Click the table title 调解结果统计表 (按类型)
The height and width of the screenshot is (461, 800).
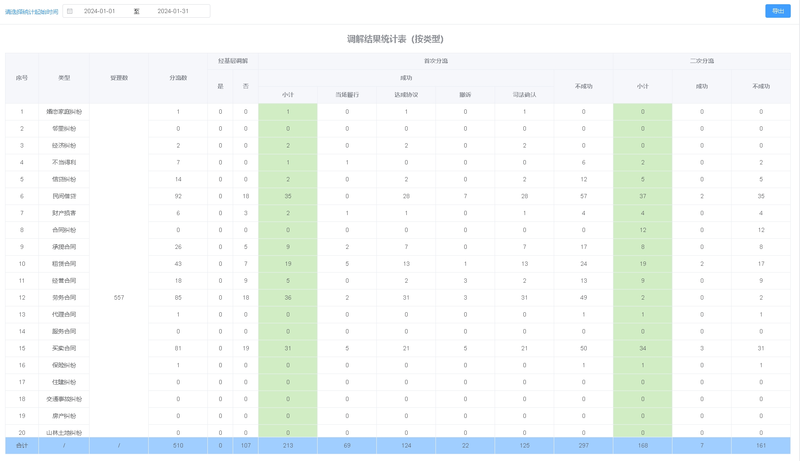pyautogui.click(x=395, y=39)
